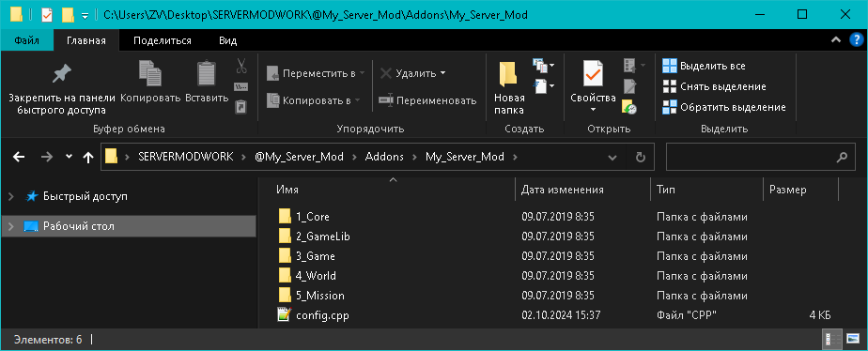Open the New item dropdown icon

(543, 67)
